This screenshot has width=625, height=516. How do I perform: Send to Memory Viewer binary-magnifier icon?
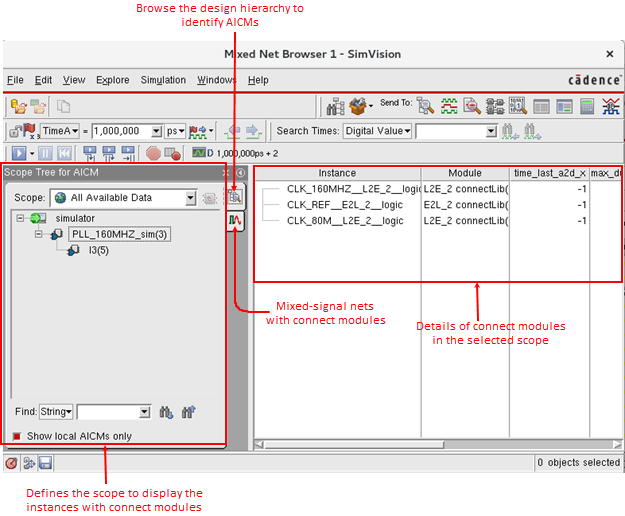pyautogui.click(x=518, y=106)
